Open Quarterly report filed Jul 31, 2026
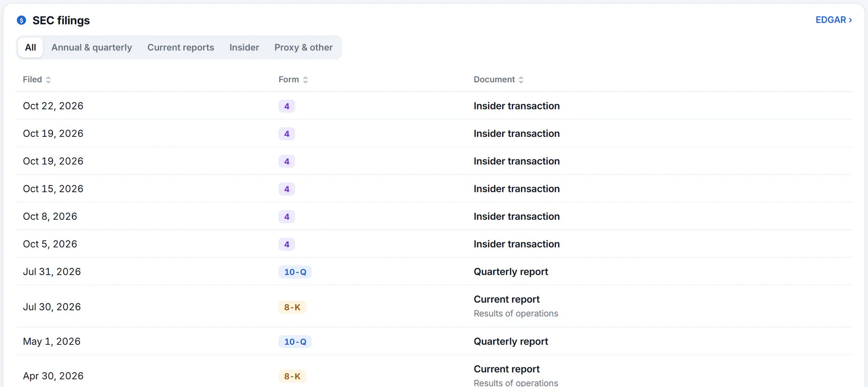 point(511,272)
